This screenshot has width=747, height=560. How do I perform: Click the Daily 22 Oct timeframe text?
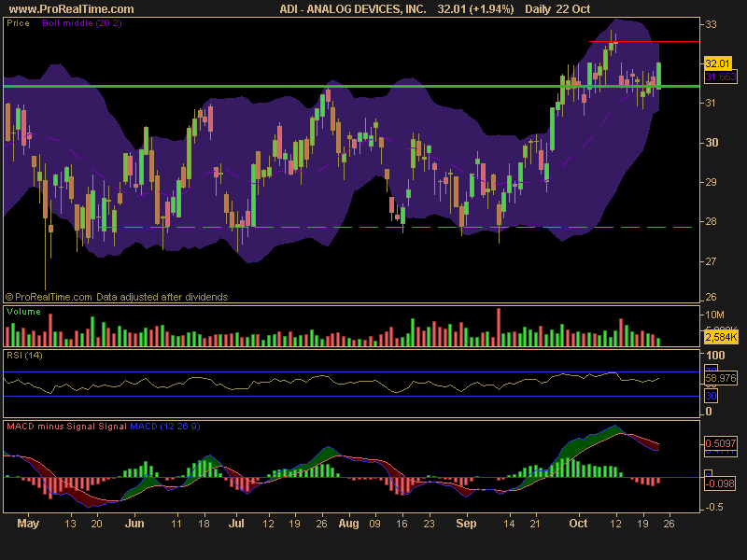point(557,9)
